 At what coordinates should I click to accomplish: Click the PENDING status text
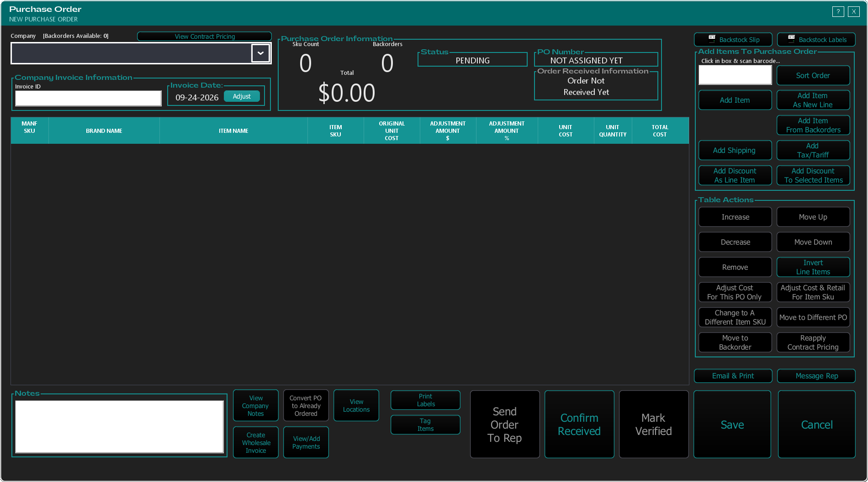pos(472,60)
